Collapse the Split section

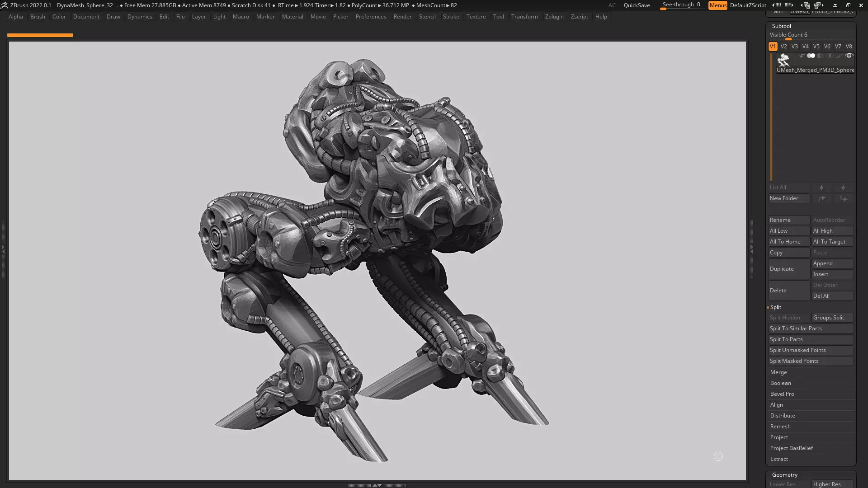pos(776,307)
